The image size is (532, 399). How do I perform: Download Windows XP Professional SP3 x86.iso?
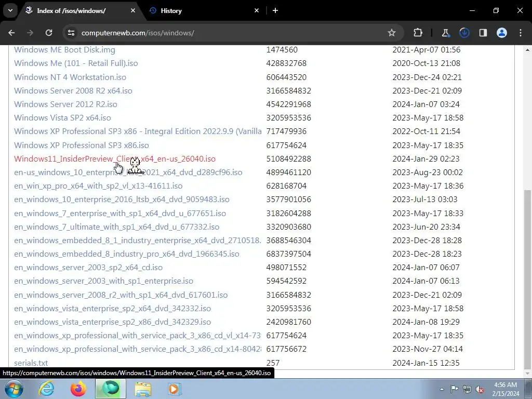pyautogui.click(x=82, y=145)
